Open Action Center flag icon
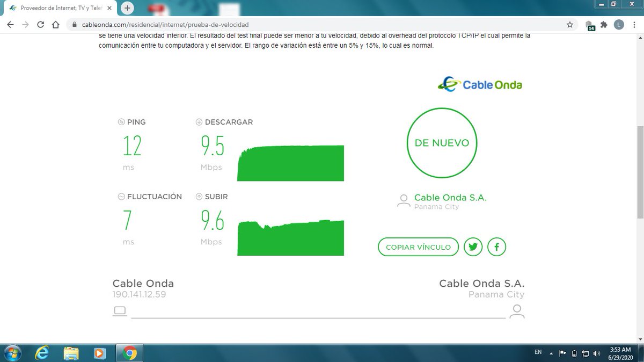The image size is (644, 362). click(562, 353)
